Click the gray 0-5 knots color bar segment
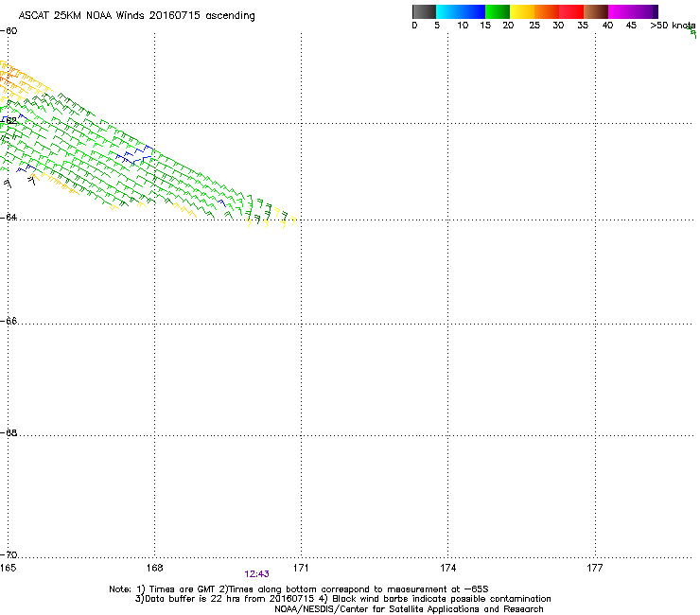The height and width of the screenshot is (615, 700). pos(424,11)
